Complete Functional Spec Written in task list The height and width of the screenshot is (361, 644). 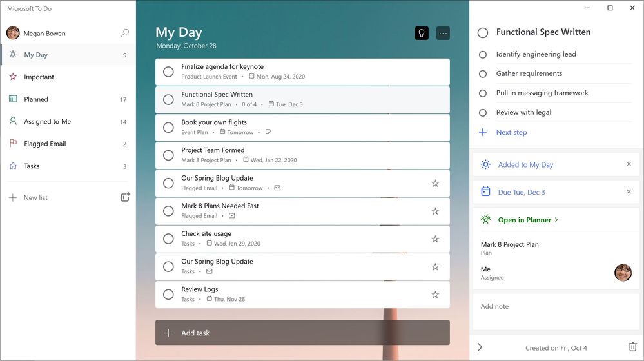(168, 100)
